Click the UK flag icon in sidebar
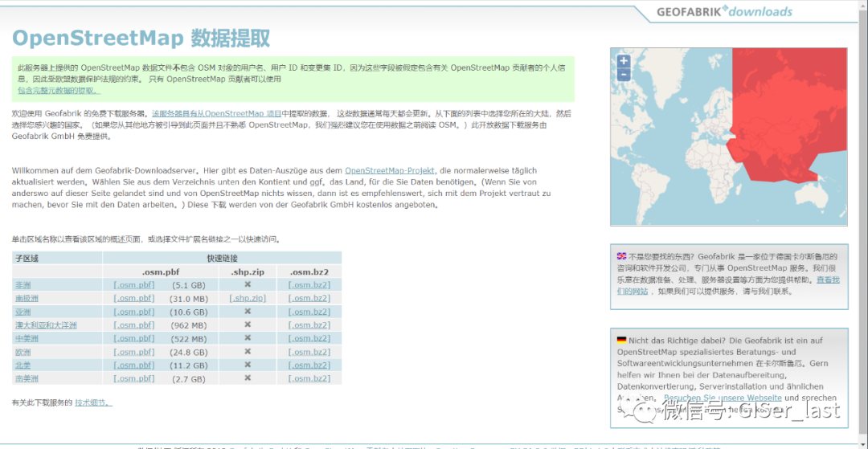This screenshot has height=449, width=868. (x=621, y=256)
